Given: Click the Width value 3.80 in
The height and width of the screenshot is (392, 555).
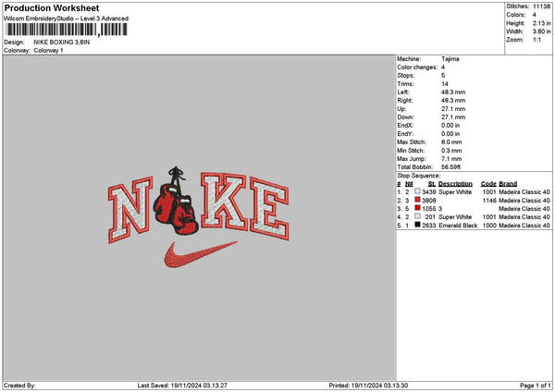Looking at the screenshot, I should (x=541, y=31).
